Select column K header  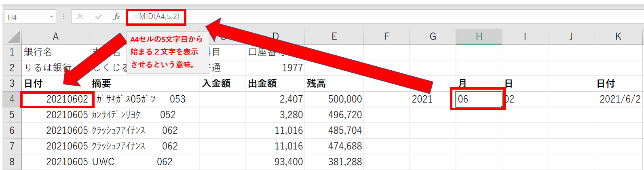pyautogui.click(x=618, y=37)
